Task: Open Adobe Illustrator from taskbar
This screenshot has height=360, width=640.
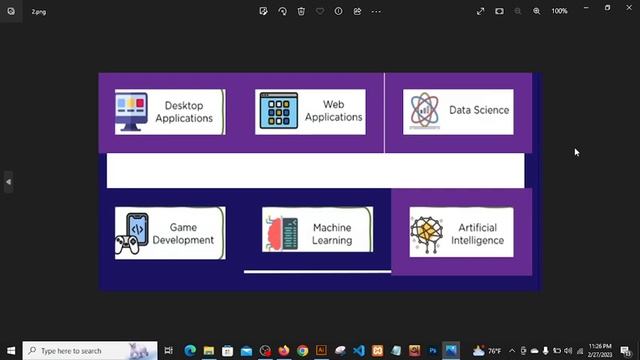Action: pos(321,351)
